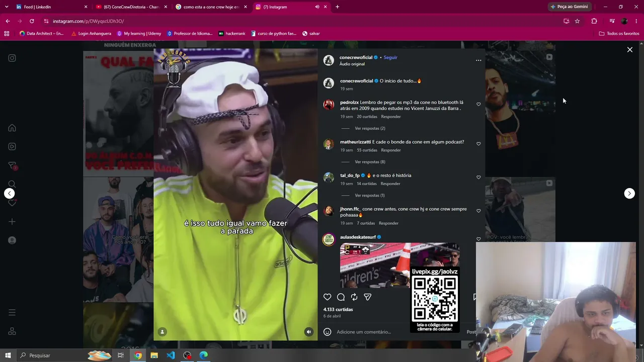This screenshot has height=362, width=644.
Task: Expand the 8 replies under matheurizzatti's comment
Action: [370, 162]
